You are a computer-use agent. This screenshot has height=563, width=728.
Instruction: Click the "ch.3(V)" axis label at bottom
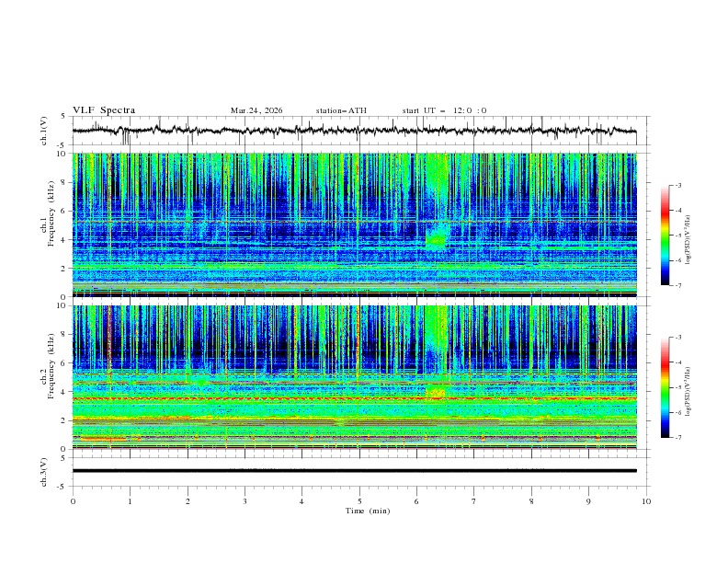tap(44, 472)
